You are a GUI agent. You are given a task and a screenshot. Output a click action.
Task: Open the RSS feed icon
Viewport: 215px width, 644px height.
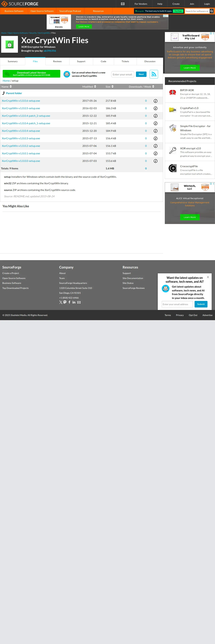pyautogui.click(x=154, y=74)
